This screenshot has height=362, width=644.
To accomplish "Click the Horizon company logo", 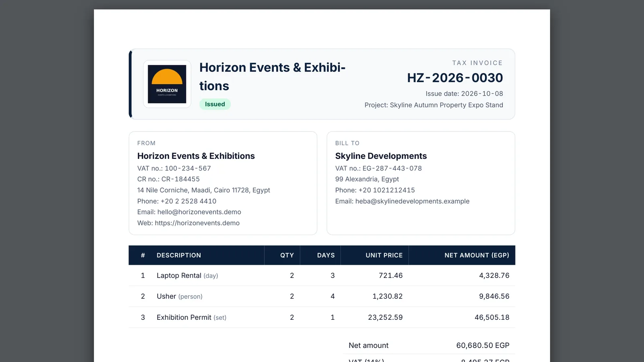I will [167, 84].
